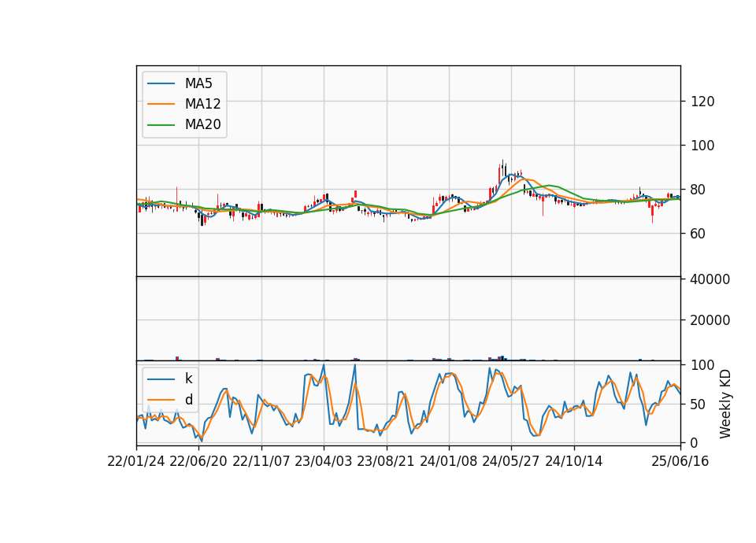This screenshot has height=543, width=756.
Task: Click the 50 KD axis label
Action: [699, 404]
